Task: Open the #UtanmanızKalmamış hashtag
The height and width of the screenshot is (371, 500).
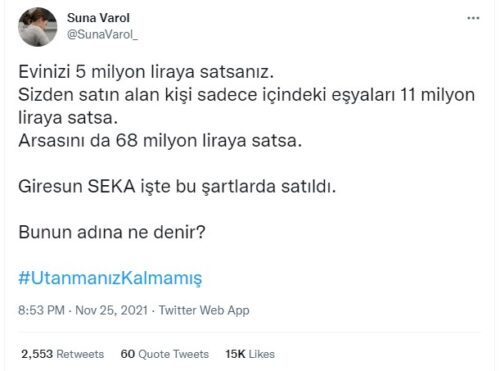Action: [x=110, y=278]
